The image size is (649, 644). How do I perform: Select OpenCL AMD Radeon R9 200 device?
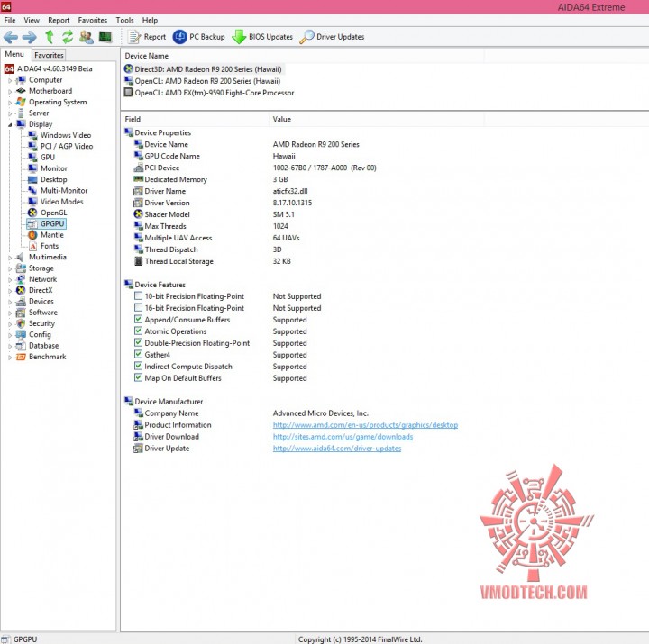(x=207, y=81)
